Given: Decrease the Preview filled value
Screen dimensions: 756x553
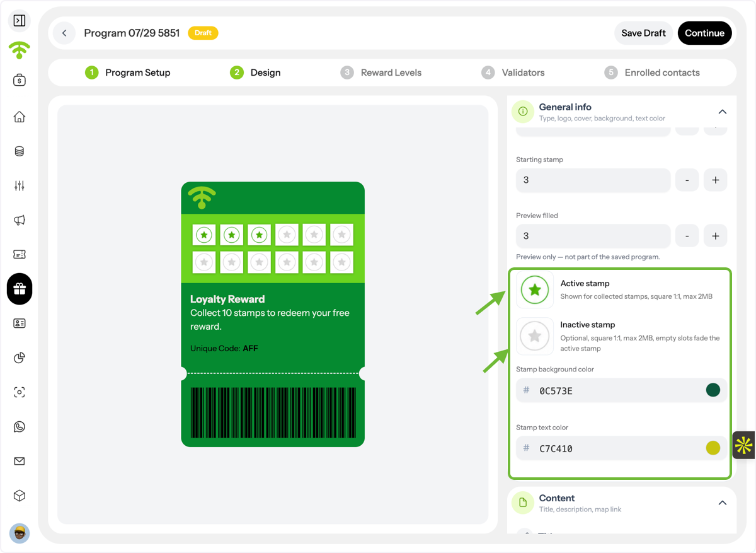Looking at the screenshot, I should (x=687, y=236).
